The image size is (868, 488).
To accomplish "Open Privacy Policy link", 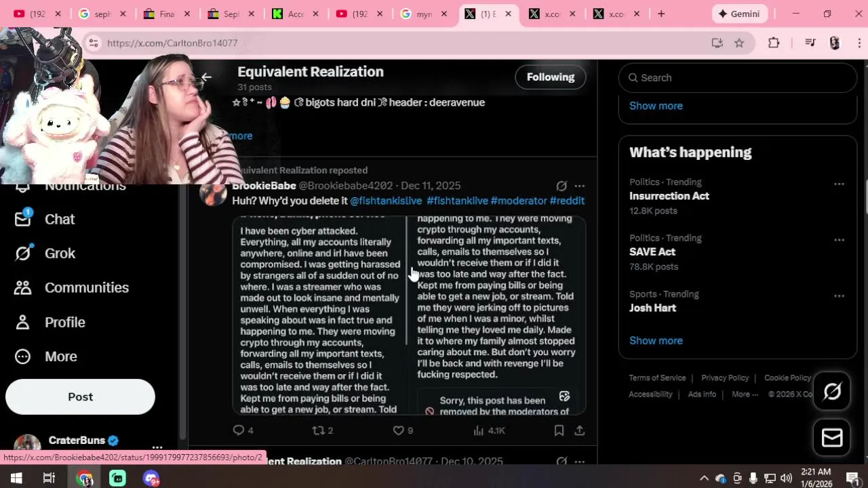I will click(725, 378).
